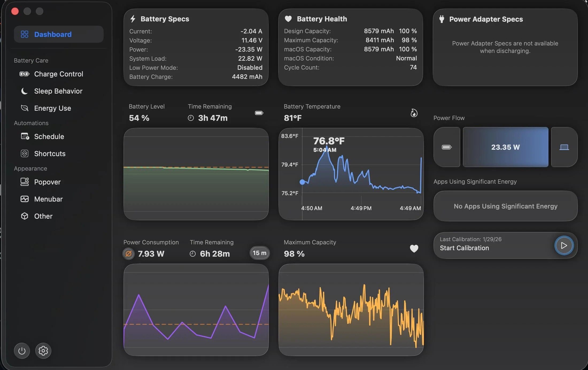Viewport: 588px width, 370px height.
Task: Click the 23.35 W power flow bar
Action: tap(505, 147)
